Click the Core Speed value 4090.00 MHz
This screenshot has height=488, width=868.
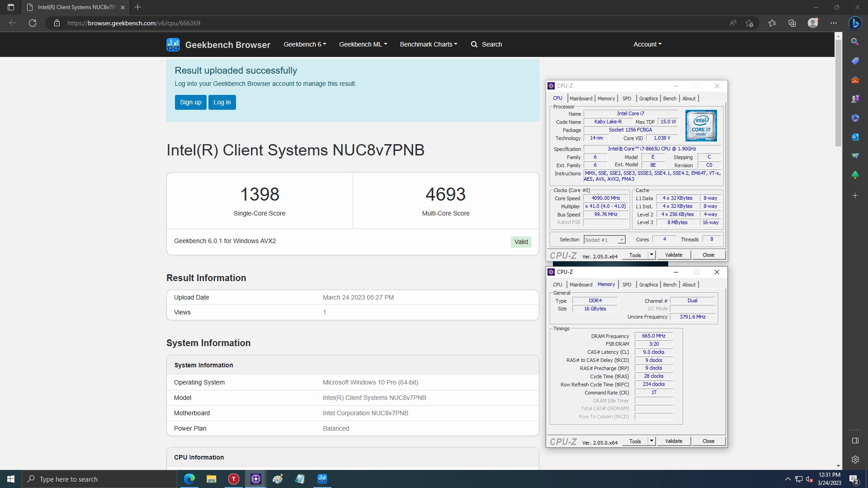(606, 198)
